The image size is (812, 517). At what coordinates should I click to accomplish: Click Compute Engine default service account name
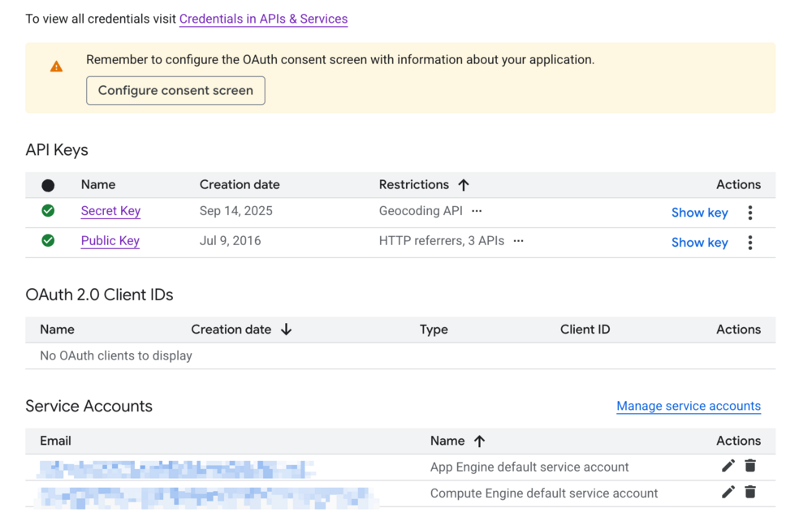pos(544,493)
